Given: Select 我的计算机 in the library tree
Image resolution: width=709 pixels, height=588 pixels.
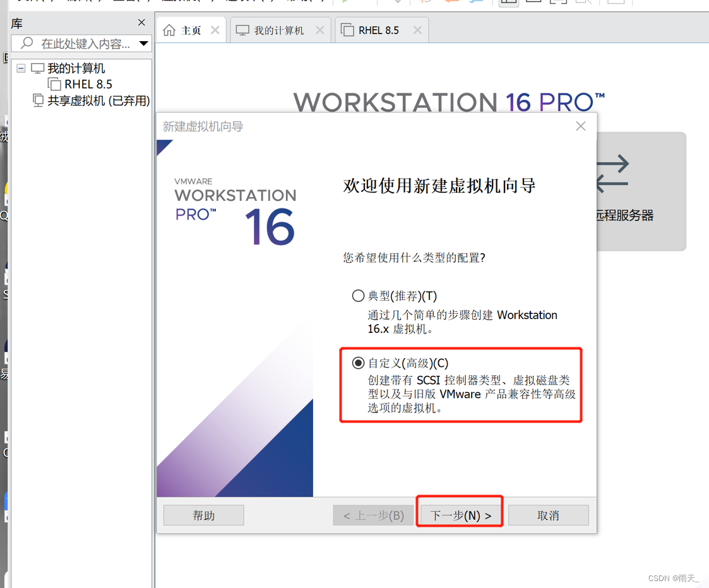Looking at the screenshot, I should point(76,68).
